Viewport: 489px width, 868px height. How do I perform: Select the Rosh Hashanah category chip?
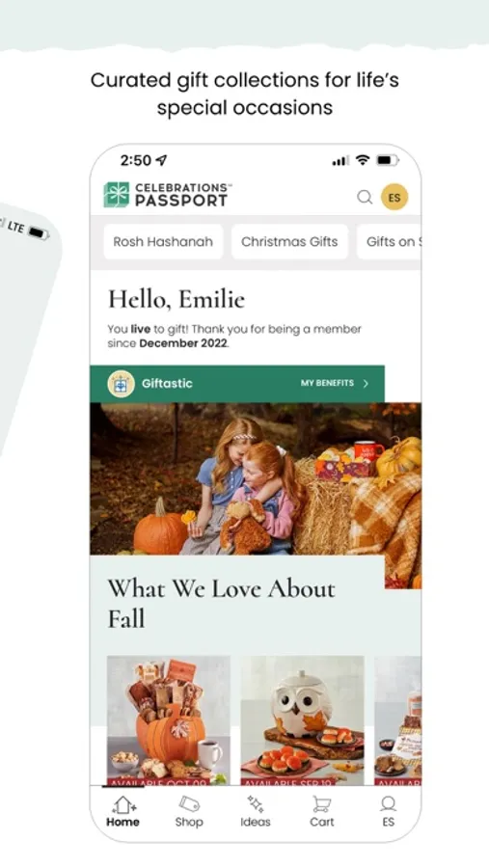point(163,242)
